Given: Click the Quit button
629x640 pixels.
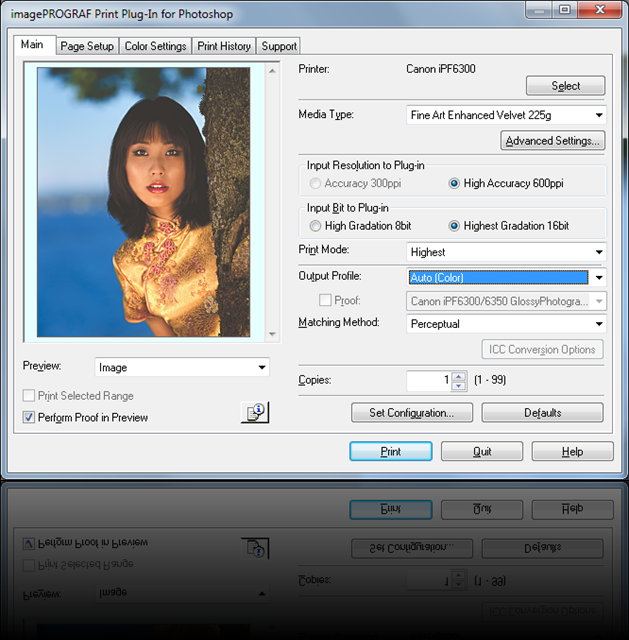Looking at the screenshot, I should (482, 451).
